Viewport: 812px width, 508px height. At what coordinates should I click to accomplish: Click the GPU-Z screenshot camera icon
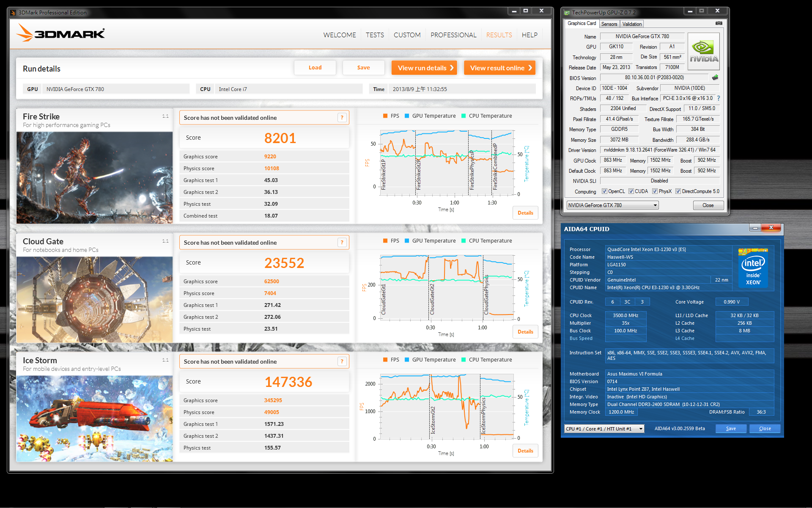(x=719, y=23)
